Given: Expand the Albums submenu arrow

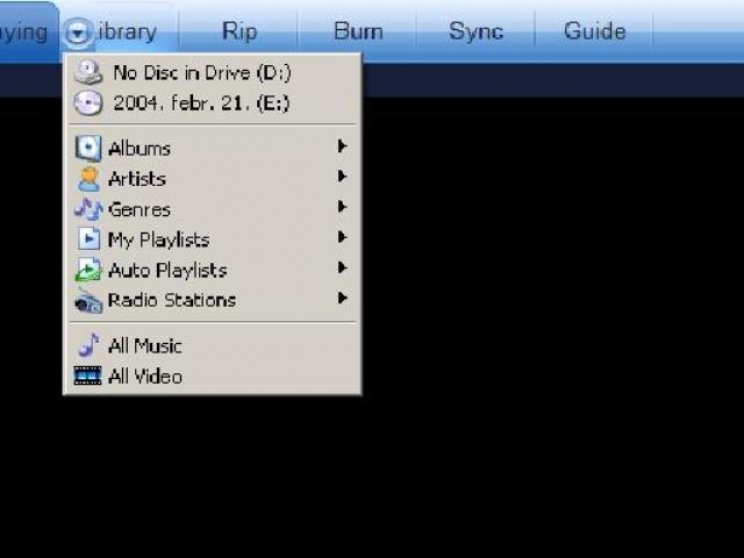Looking at the screenshot, I should [342, 146].
